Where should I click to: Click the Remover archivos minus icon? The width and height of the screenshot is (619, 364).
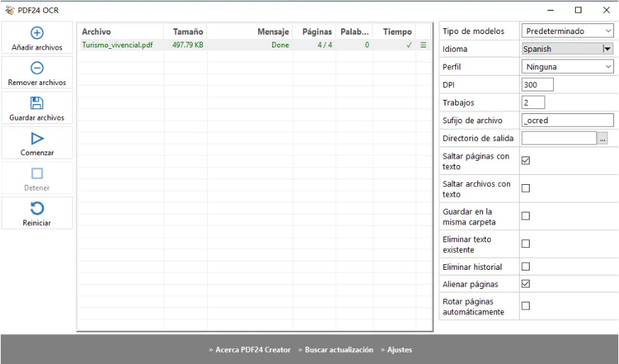click(x=37, y=68)
